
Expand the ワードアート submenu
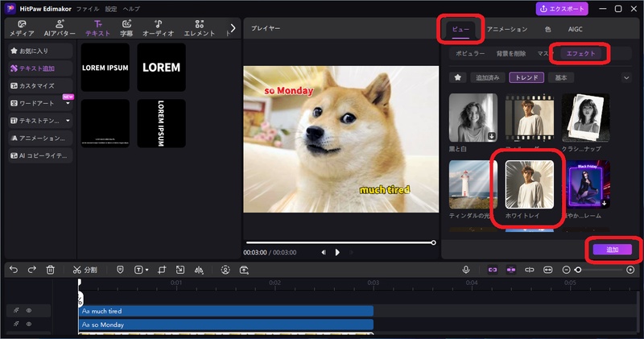pos(68,103)
